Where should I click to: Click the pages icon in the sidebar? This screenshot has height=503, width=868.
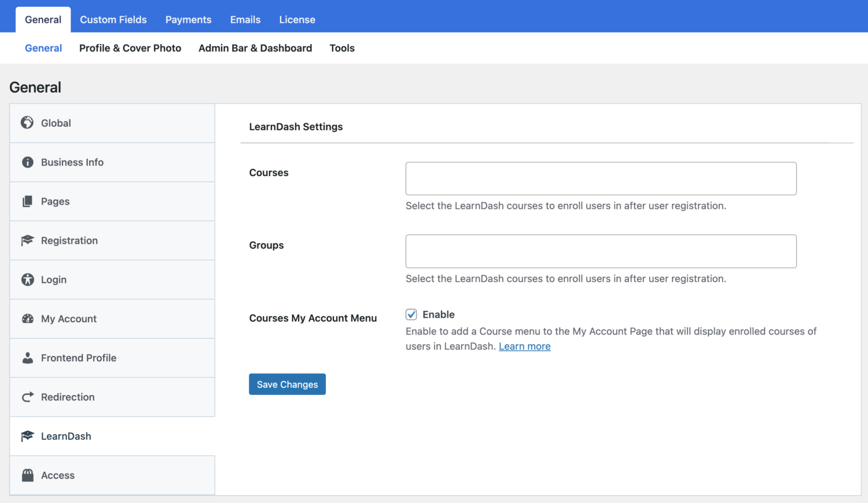[27, 201]
